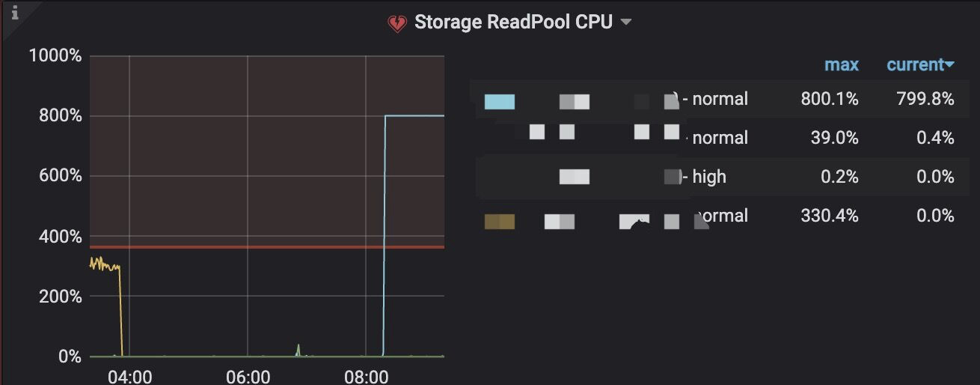Open the olive series color swatch
Viewport: 980px width, 385px height.
click(499, 222)
